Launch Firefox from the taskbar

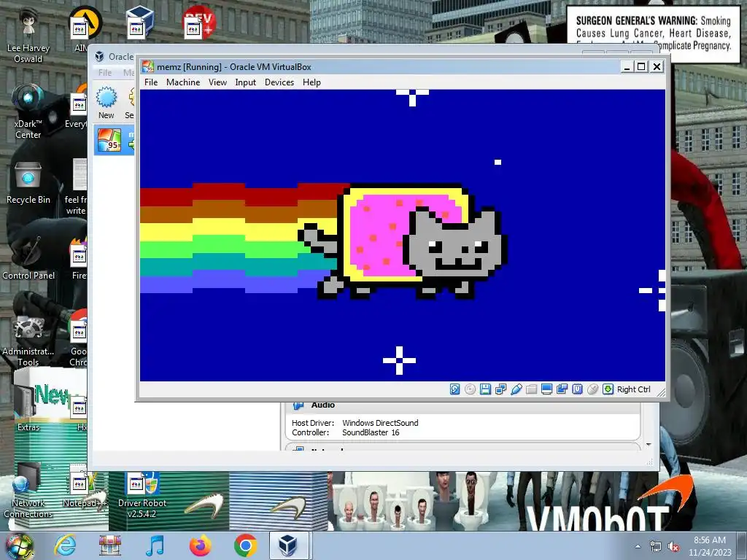[x=201, y=545]
